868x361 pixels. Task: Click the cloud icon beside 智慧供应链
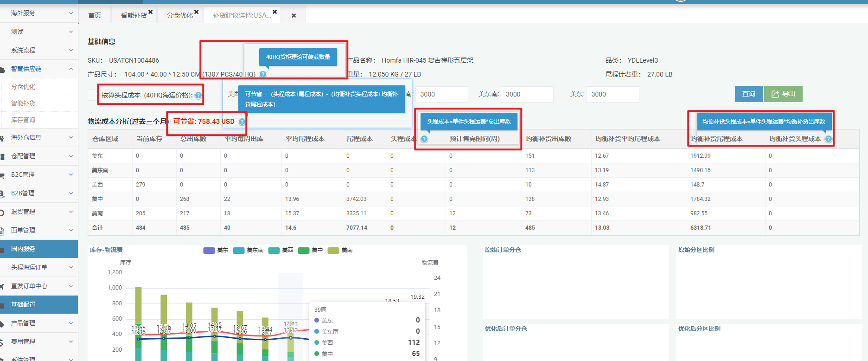tap(3, 69)
